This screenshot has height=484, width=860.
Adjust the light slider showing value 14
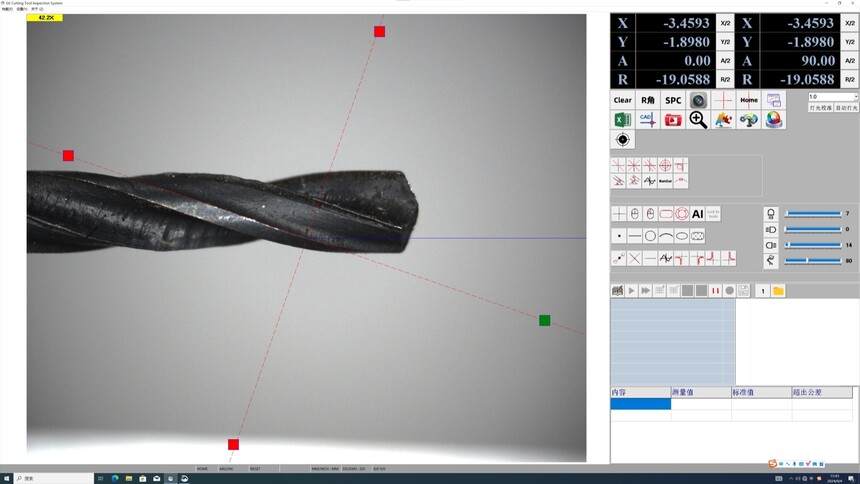pos(813,245)
